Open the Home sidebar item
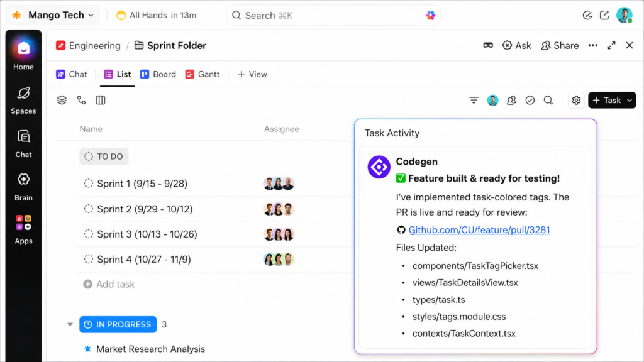644x362 pixels. pyautogui.click(x=23, y=55)
